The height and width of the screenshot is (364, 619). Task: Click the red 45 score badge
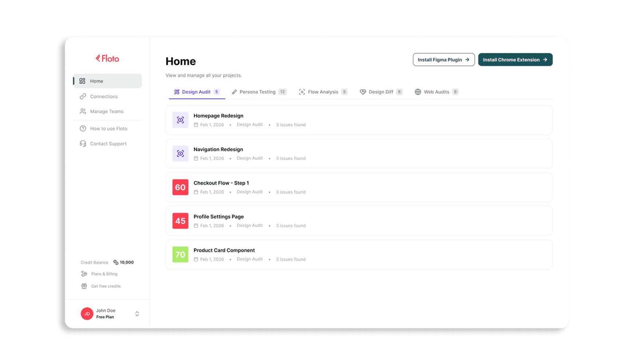[180, 221]
